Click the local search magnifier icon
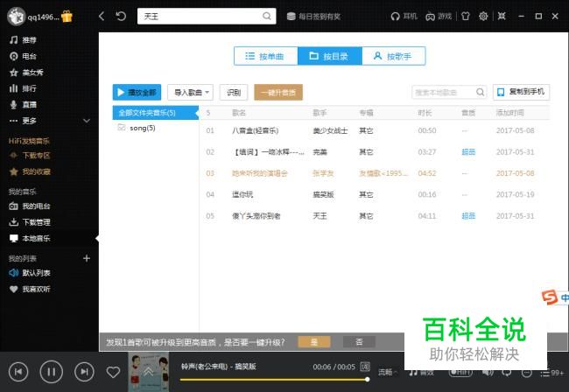The width and height of the screenshot is (569, 392). pos(480,93)
